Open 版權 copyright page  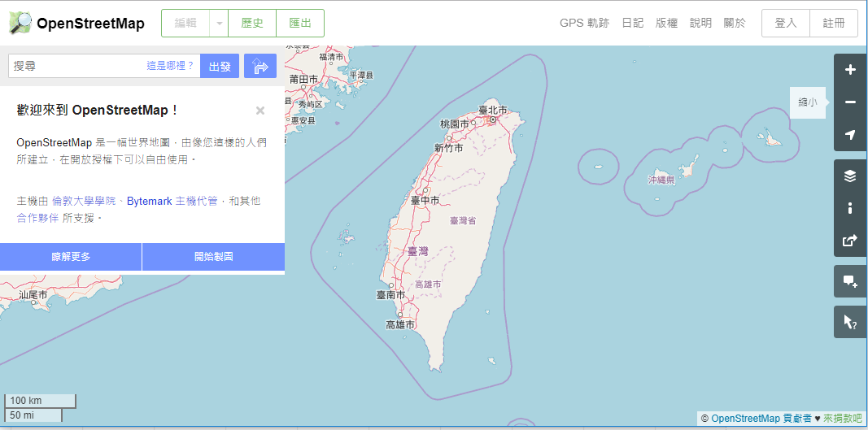point(666,24)
